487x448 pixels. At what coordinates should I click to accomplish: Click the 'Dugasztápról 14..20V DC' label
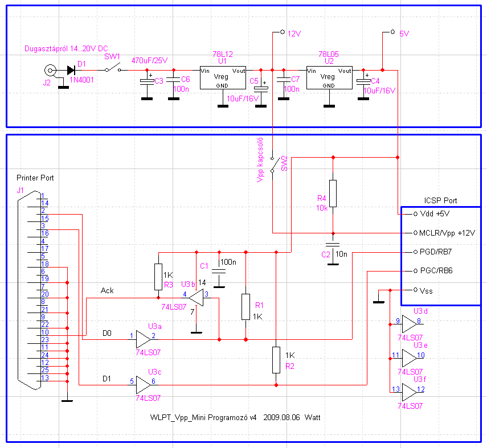coord(66,49)
